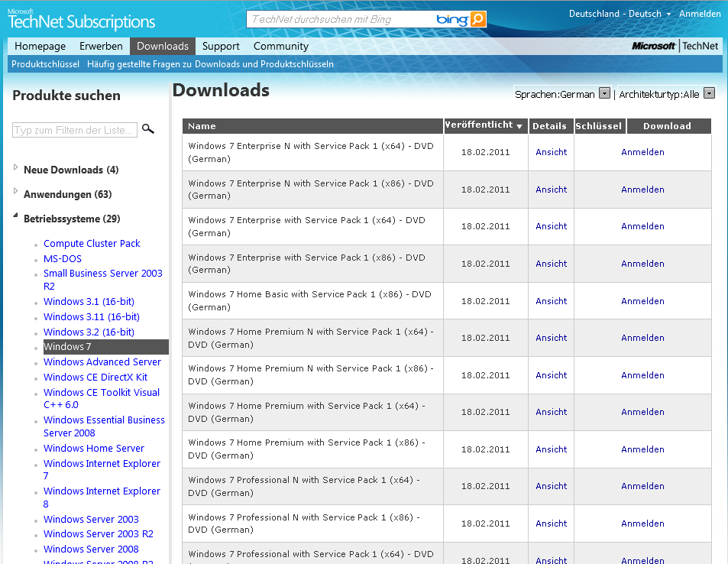Click Anmelden for Home Premium with SP1 (x86)
Screen dimensions: 728x564
click(642, 449)
